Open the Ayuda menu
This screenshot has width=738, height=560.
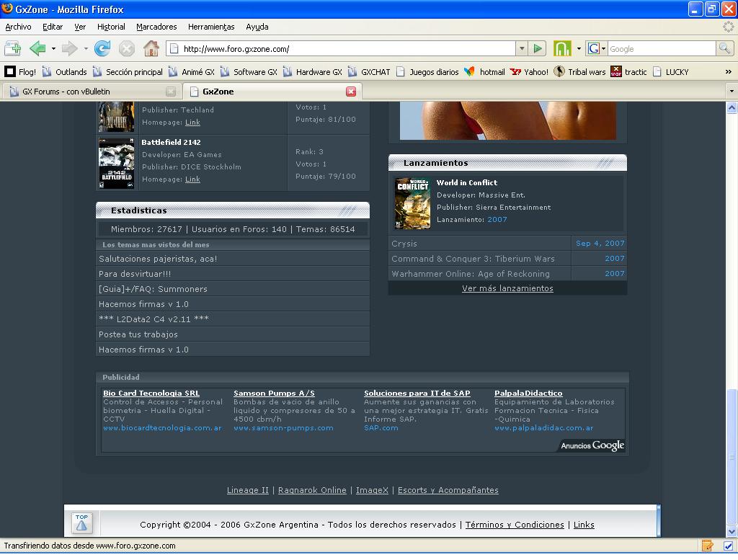click(257, 27)
